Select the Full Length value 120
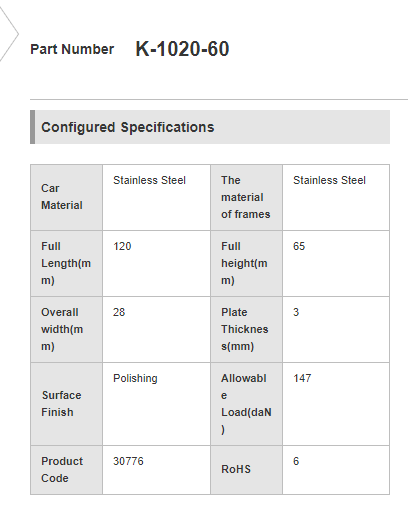This screenshot has width=408, height=512. coord(122,246)
